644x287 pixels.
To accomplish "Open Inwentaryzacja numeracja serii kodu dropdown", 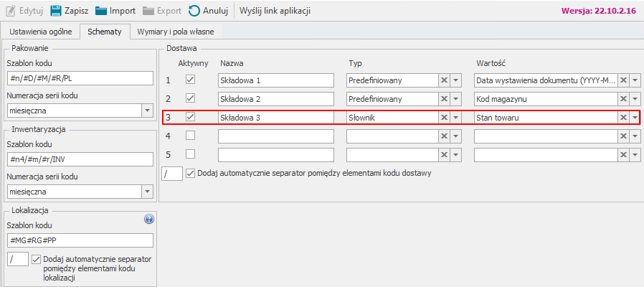I will tap(147, 192).
